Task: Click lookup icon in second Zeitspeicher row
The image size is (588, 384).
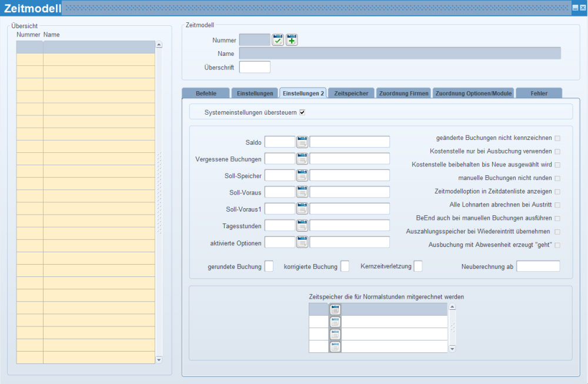Action: pyautogui.click(x=335, y=322)
